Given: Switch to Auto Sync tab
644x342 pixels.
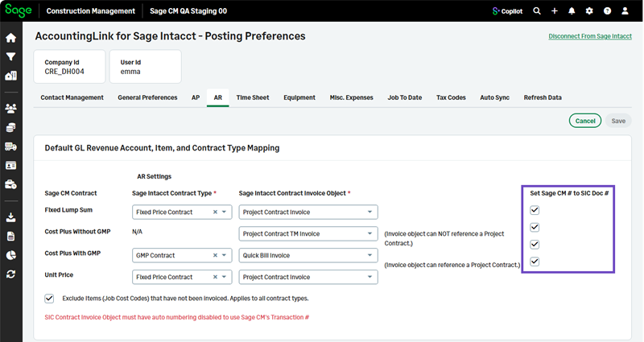Looking at the screenshot, I should pos(494,97).
